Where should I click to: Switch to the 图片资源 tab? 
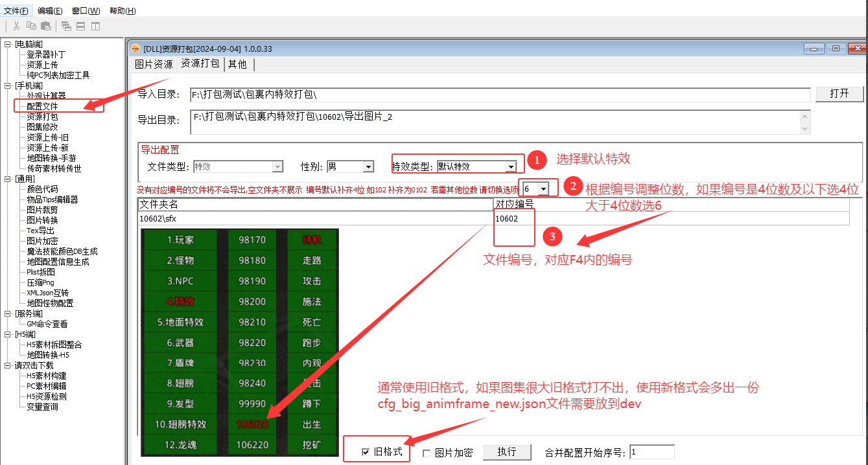click(x=154, y=64)
